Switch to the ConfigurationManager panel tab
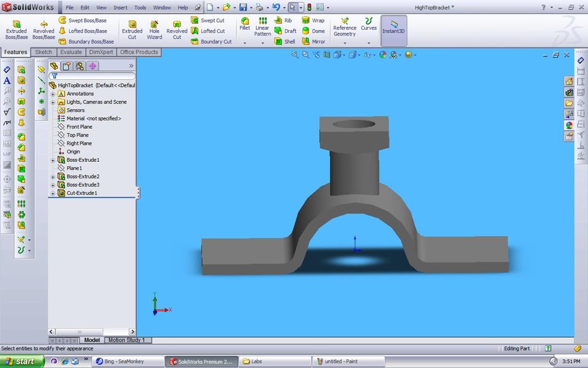 [79, 66]
